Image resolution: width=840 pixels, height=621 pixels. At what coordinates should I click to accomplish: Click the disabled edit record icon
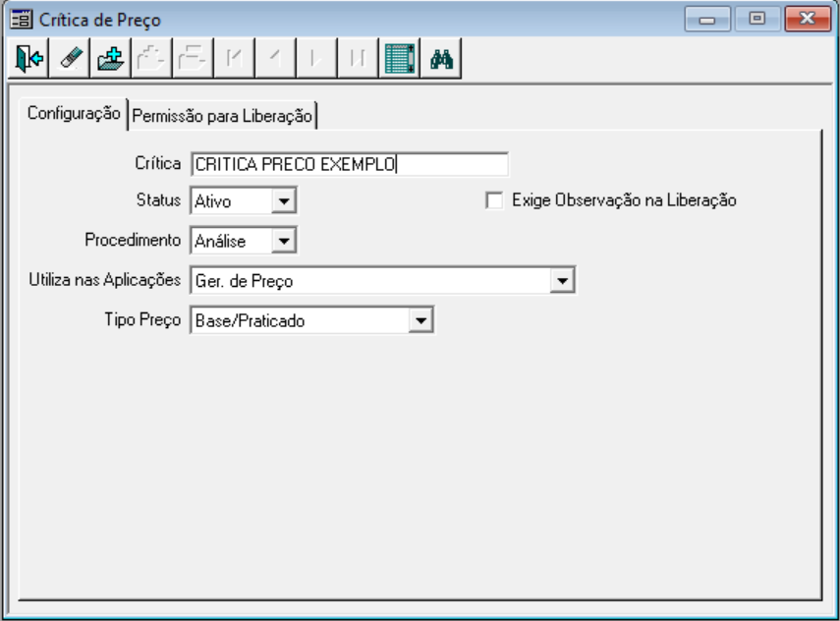click(151, 58)
